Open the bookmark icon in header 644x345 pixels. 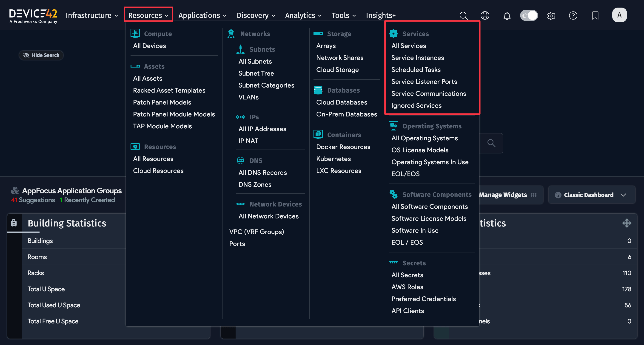pos(595,15)
